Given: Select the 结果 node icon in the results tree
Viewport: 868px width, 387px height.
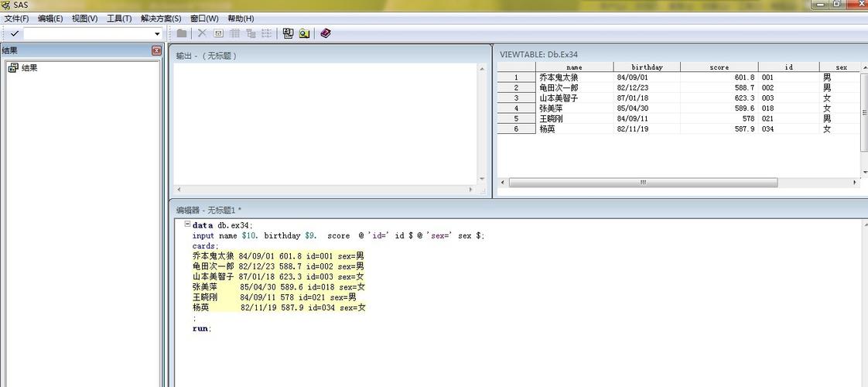Looking at the screenshot, I should (x=13, y=68).
